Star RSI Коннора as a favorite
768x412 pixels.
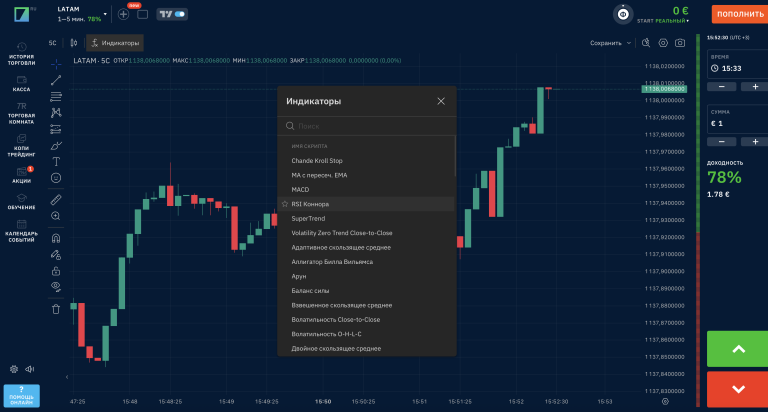click(285, 204)
